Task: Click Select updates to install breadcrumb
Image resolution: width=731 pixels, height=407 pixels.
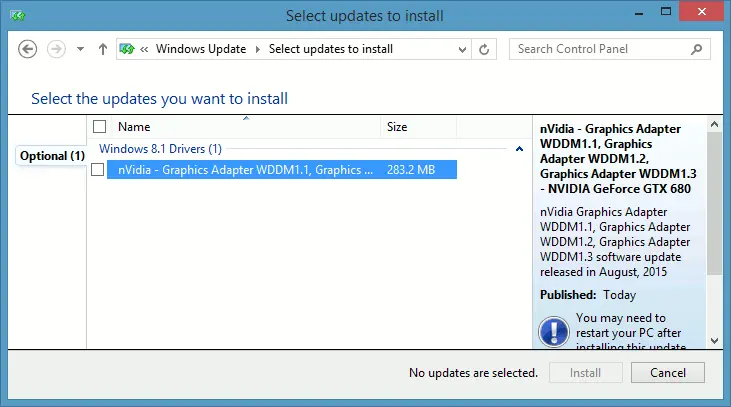Action: pyautogui.click(x=331, y=49)
